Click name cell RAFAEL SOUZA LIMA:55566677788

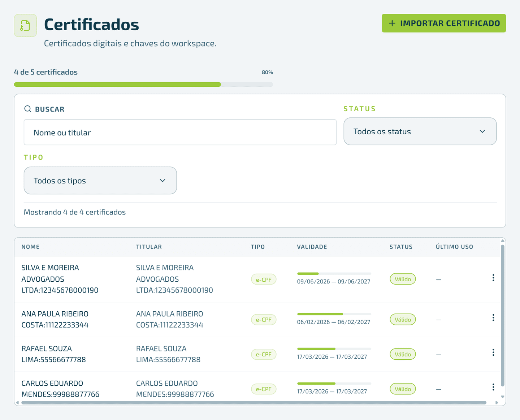(x=54, y=354)
